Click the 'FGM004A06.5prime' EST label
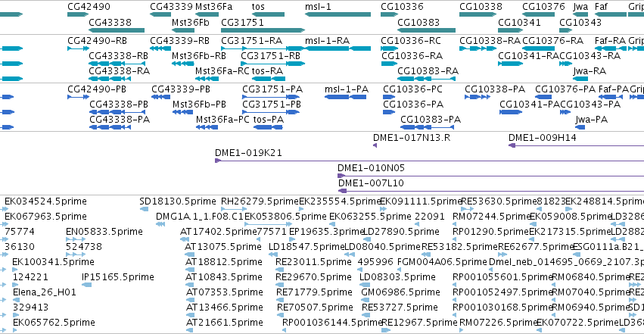Viewport: 644px width, 334px height. 442,262
